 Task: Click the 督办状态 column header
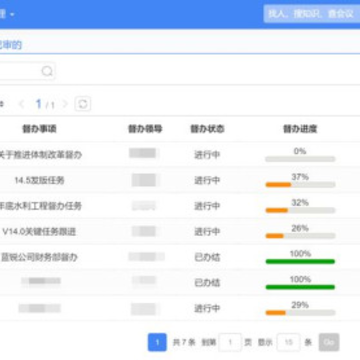pyautogui.click(x=207, y=129)
